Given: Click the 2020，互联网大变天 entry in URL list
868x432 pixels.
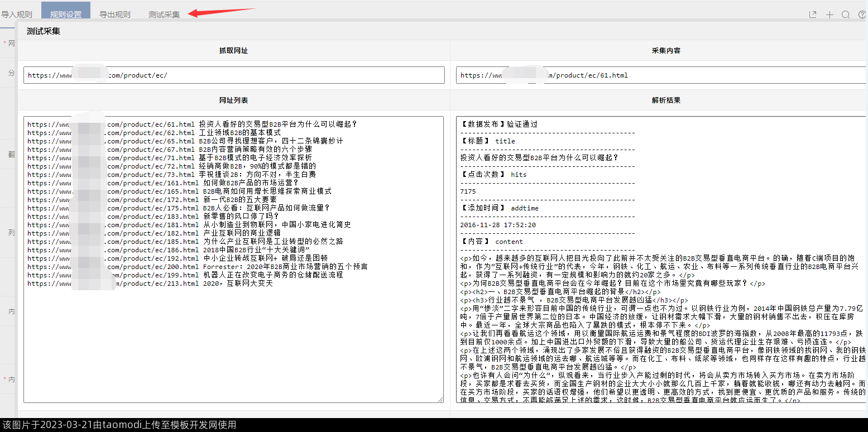Looking at the screenshot, I should point(238,284).
